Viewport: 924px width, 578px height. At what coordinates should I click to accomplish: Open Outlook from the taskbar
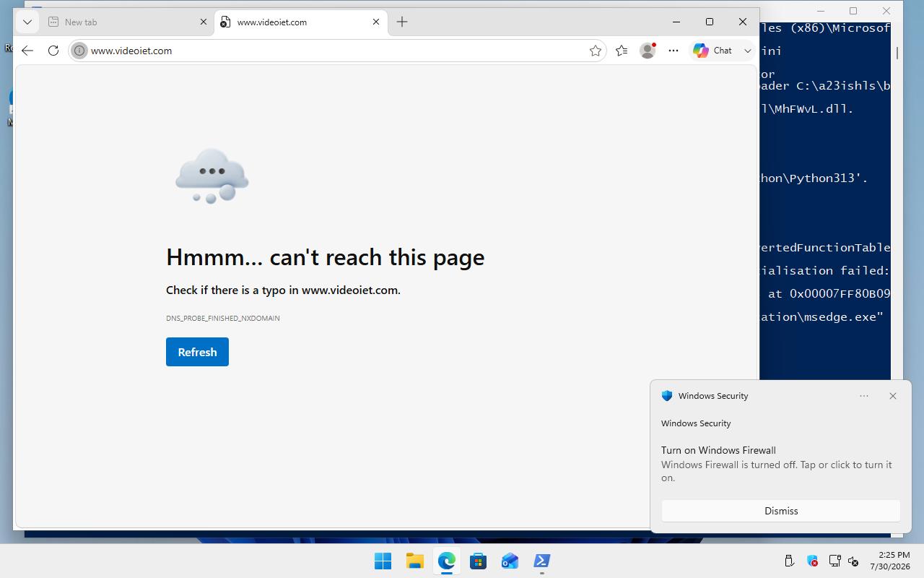pos(510,561)
